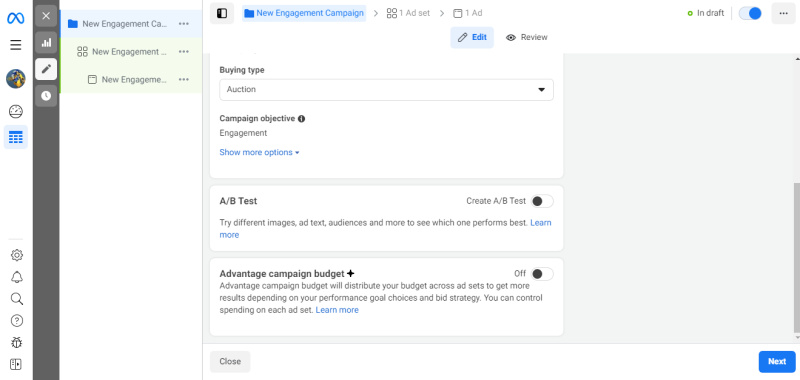800x380 pixels.
Task: Open the Account overview gauge icon
Action: [16, 111]
